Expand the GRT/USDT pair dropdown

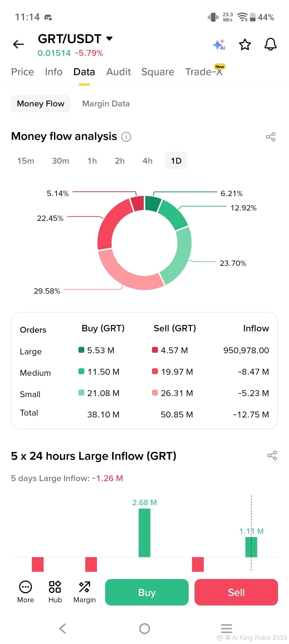click(109, 39)
